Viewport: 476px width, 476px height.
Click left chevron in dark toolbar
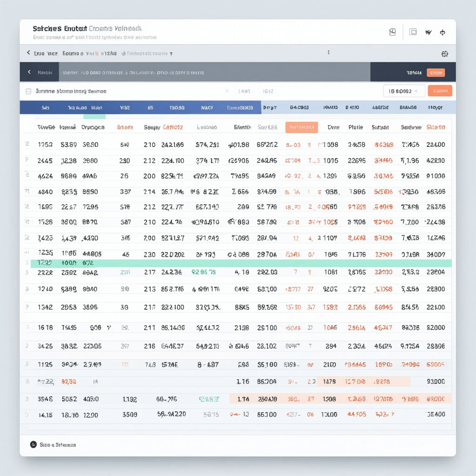coord(29,73)
